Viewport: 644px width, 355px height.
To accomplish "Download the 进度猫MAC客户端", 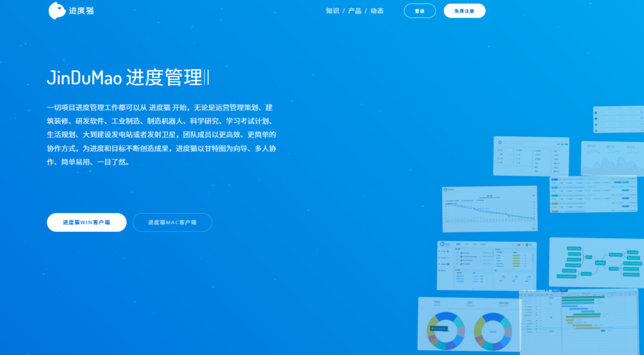I will (172, 222).
